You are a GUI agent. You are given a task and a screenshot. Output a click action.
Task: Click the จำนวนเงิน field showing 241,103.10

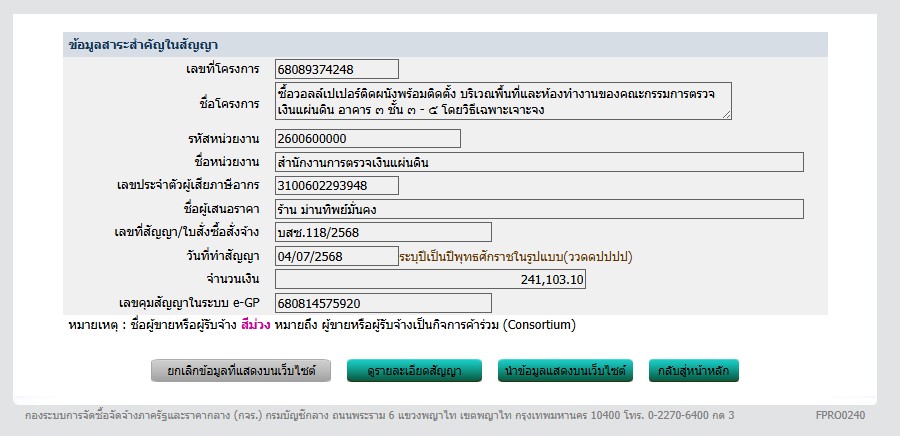430,280
